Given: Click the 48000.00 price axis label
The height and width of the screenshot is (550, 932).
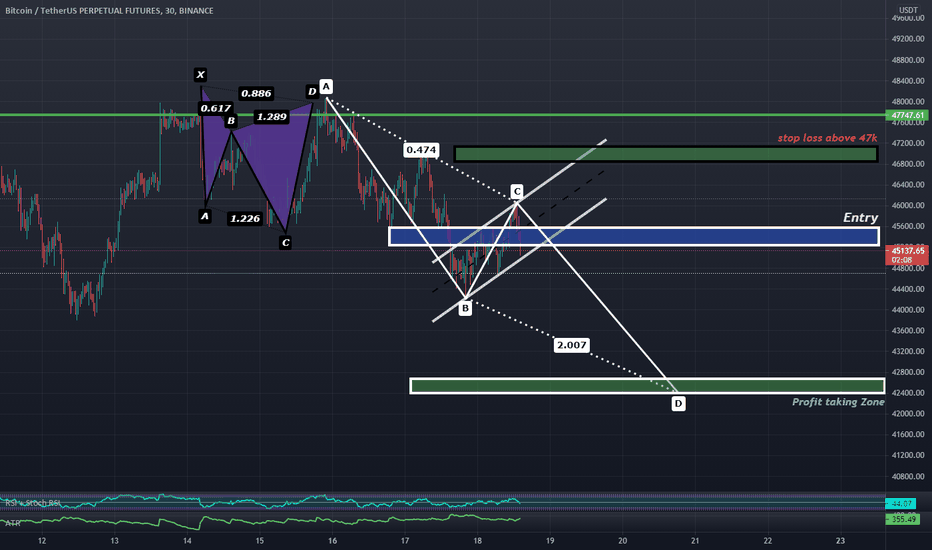Looking at the screenshot, I should (x=908, y=102).
